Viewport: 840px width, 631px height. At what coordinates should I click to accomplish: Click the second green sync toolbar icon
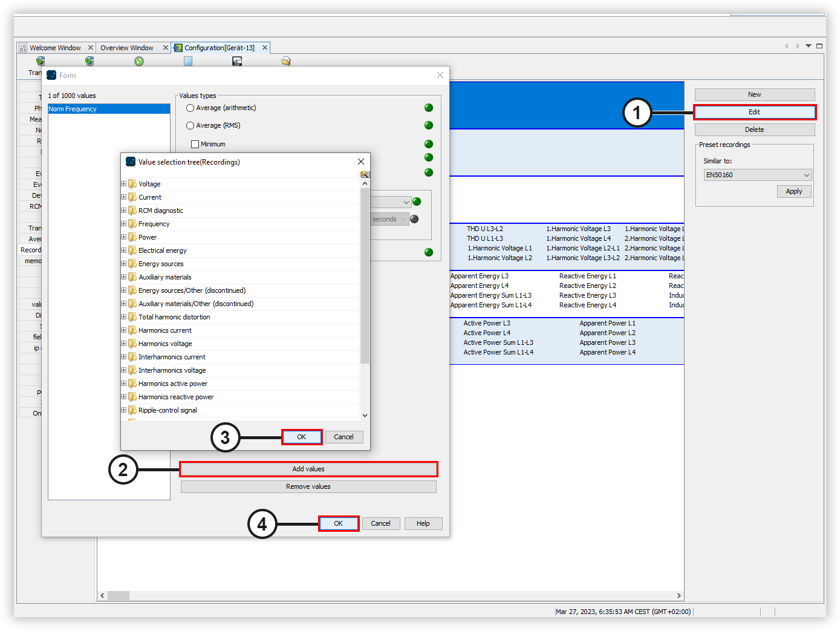tap(90, 60)
